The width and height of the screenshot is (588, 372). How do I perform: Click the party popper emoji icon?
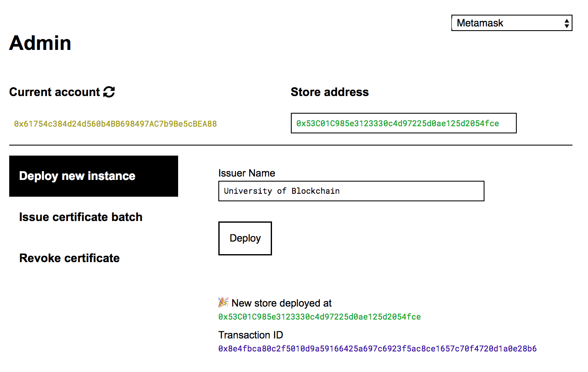(223, 302)
